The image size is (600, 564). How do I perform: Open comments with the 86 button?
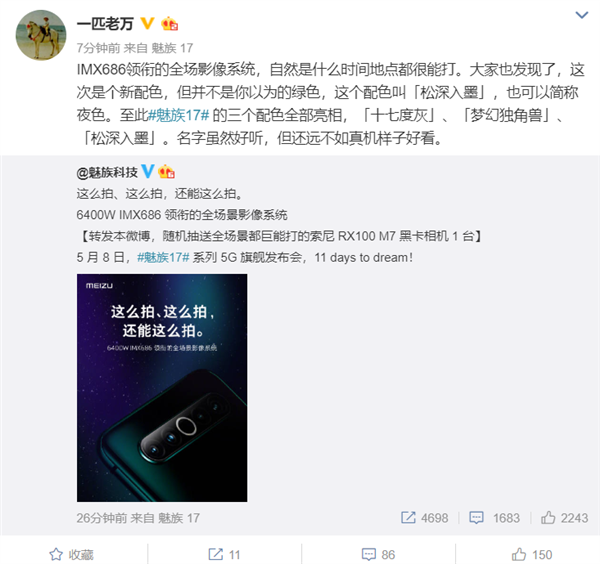378,554
